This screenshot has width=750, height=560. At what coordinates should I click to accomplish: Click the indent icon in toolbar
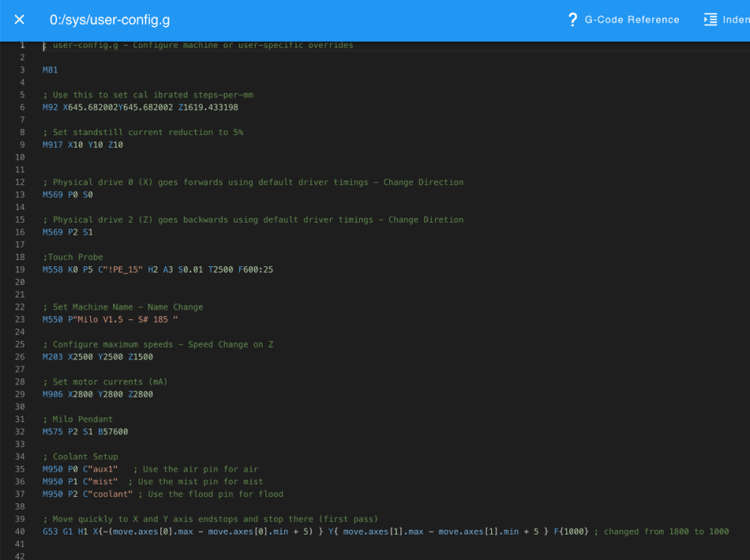point(710,19)
